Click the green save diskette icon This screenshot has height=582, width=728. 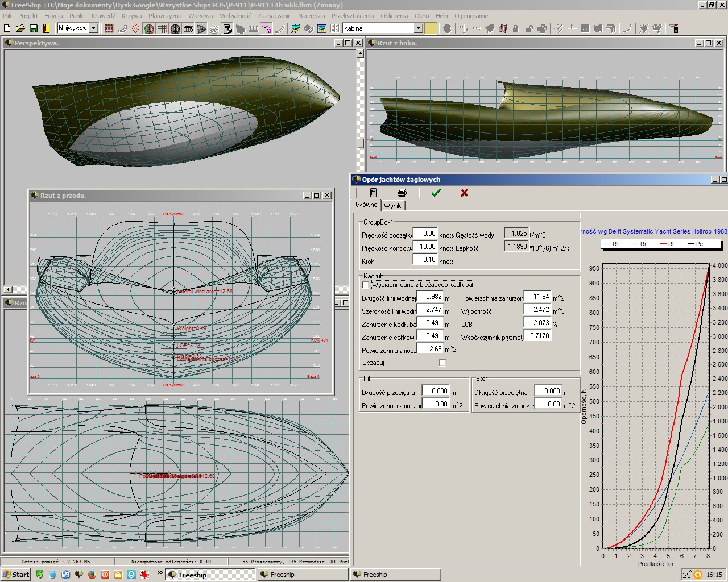[33, 28]
